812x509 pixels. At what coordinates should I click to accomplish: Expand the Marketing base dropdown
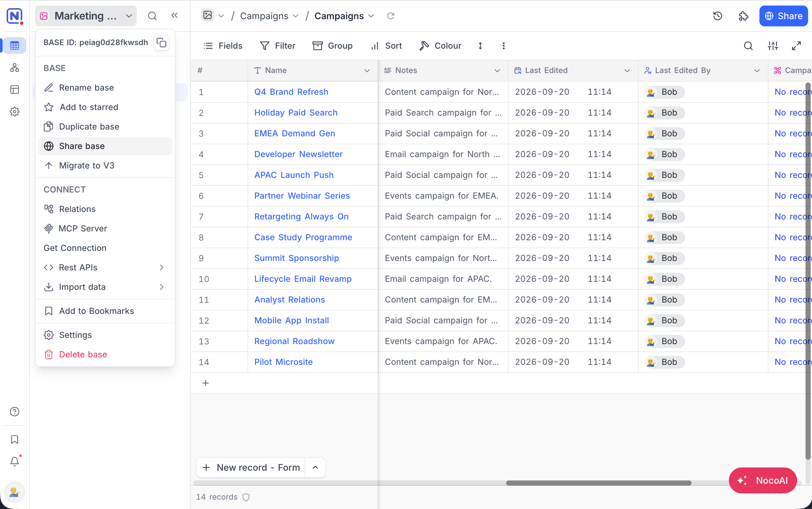[x=86, y=16]
